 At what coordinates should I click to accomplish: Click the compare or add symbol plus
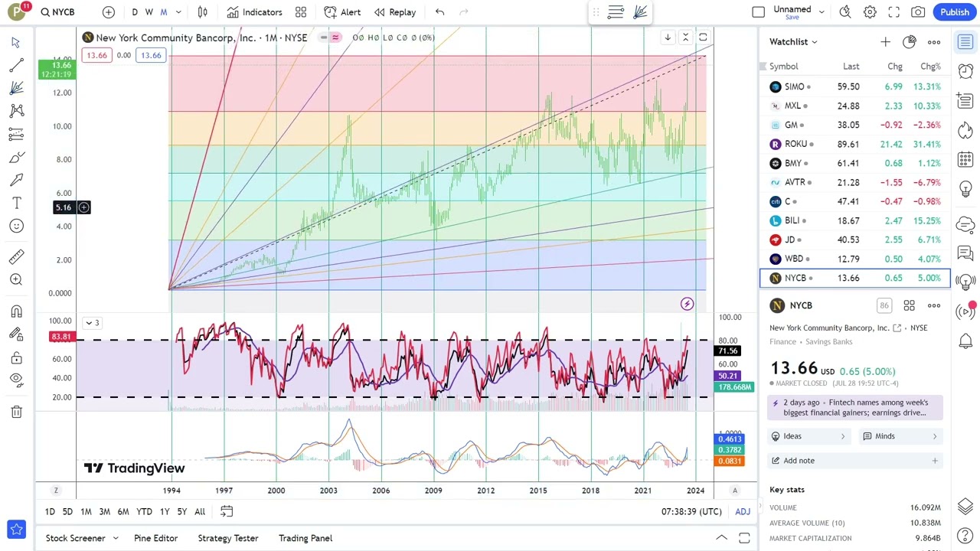[x=109, y=12]
